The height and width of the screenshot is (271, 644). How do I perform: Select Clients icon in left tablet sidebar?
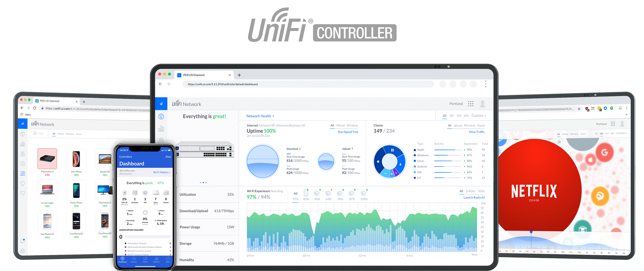pyautogui.click(x=23, y=173)
